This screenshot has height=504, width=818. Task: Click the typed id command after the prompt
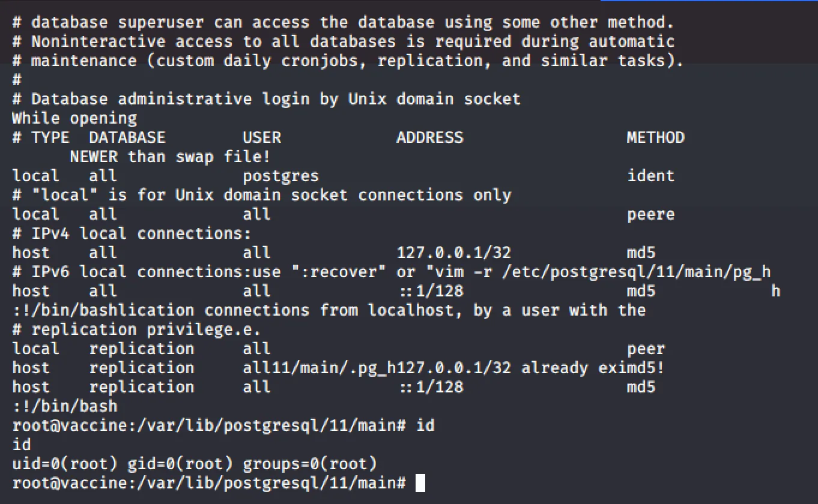click(x=425, y=425)
